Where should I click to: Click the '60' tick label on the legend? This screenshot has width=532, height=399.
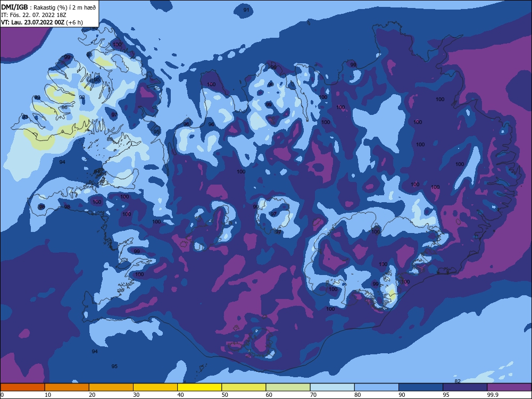coord(269,395)
